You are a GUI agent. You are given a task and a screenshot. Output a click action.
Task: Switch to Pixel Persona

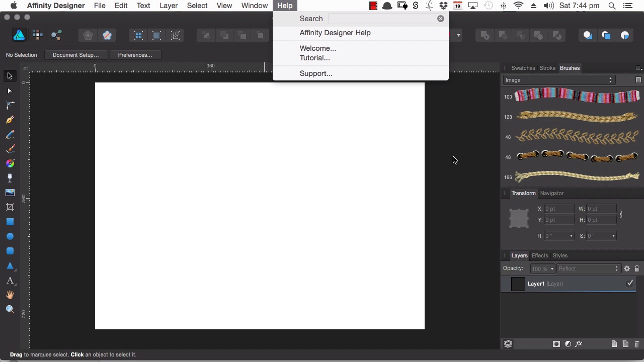coord(37,35)
